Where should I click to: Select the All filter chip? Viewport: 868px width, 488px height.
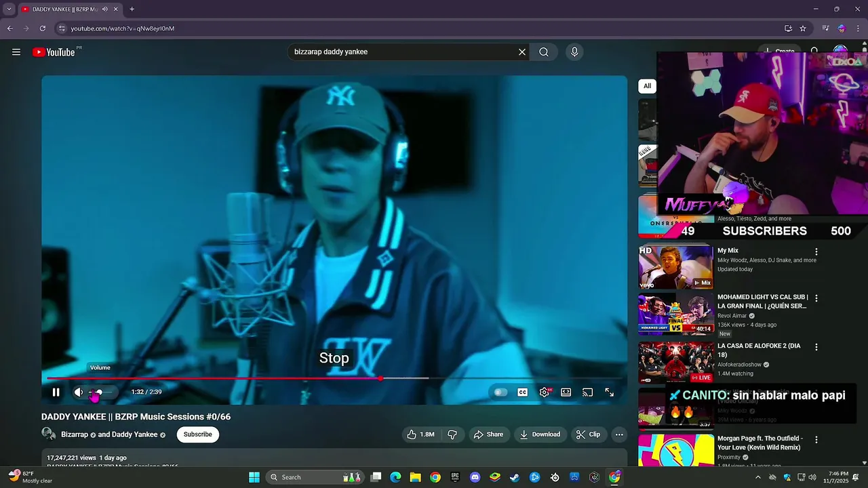point(647,86)
